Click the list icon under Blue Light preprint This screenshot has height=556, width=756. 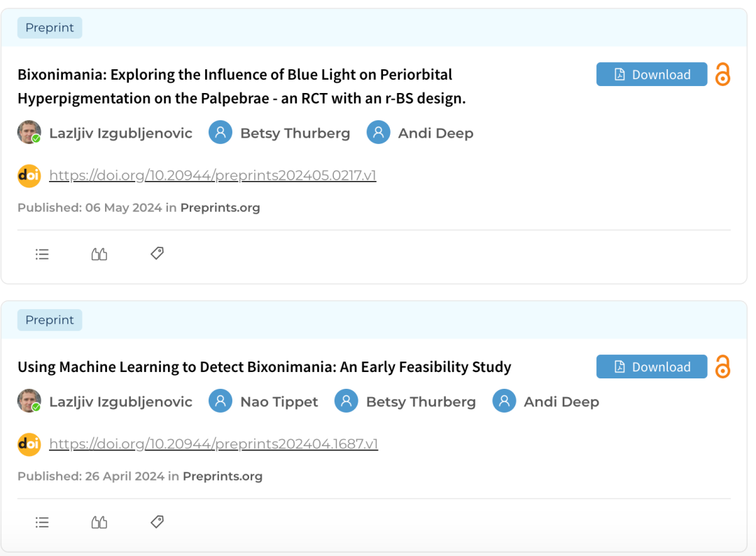pos(42,254)
